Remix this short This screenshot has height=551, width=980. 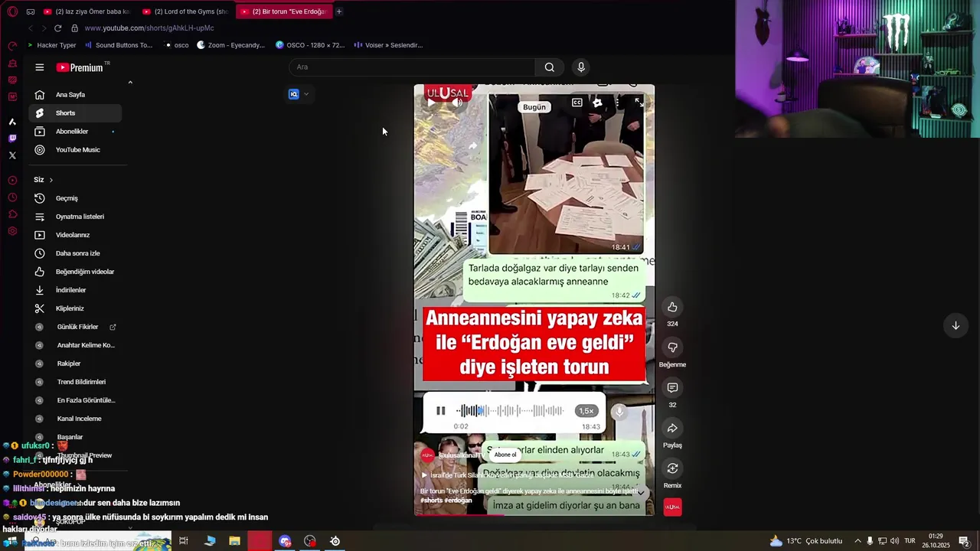pos(672,468)
